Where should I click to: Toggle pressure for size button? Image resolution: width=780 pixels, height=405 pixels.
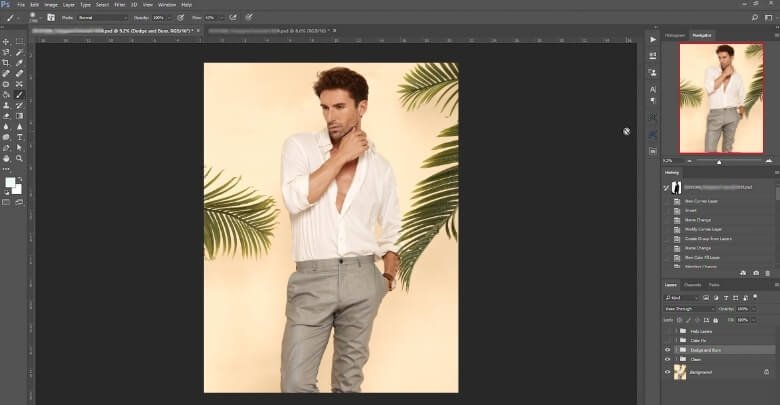(x=249, y=17)
